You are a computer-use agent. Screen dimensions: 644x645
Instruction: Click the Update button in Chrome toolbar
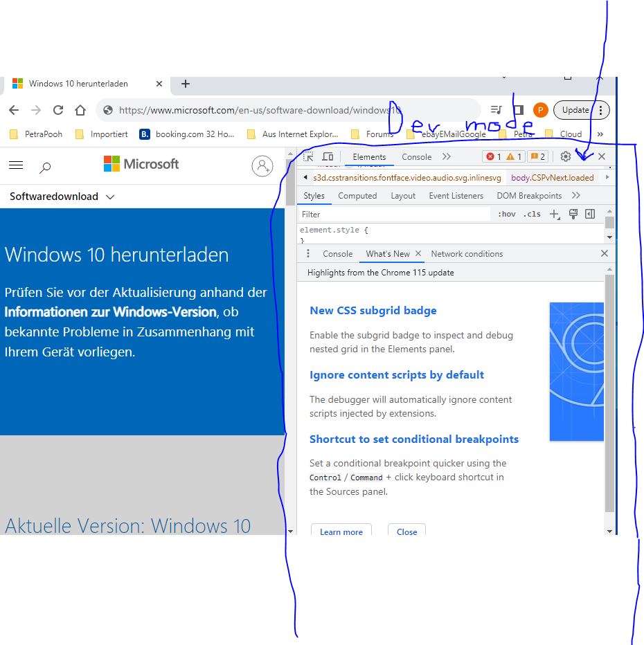pos(575,110)
